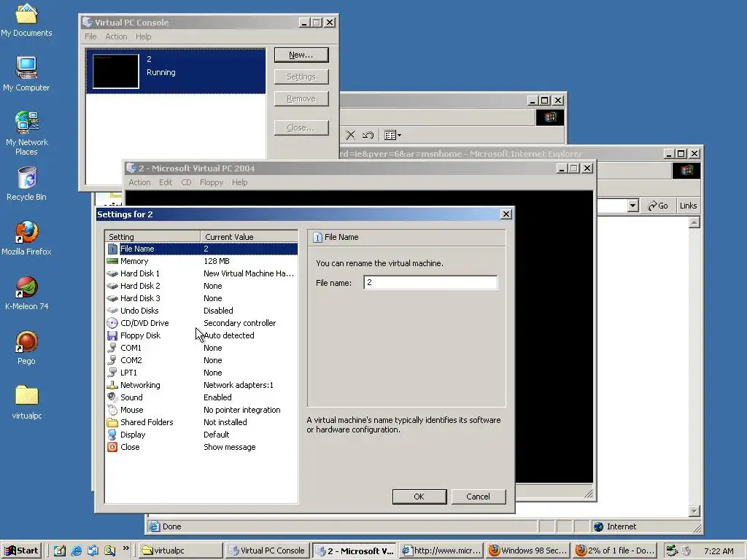Screen dimensions: 747x560
Task: Switch to Windows 98 Sec... taskbar button
Action: [x=528, y=551]
